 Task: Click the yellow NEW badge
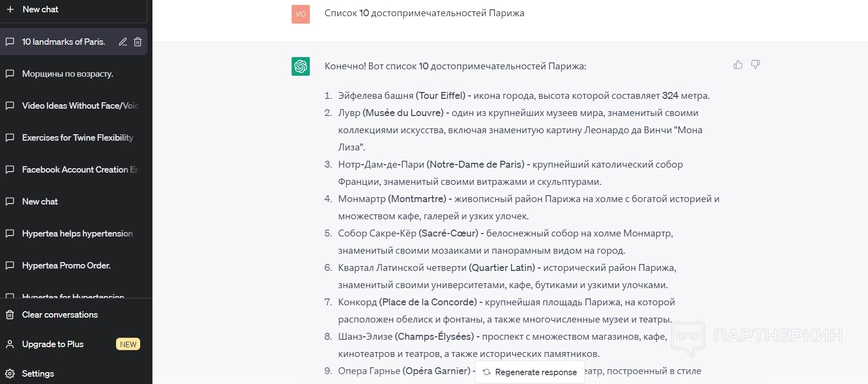128,344
